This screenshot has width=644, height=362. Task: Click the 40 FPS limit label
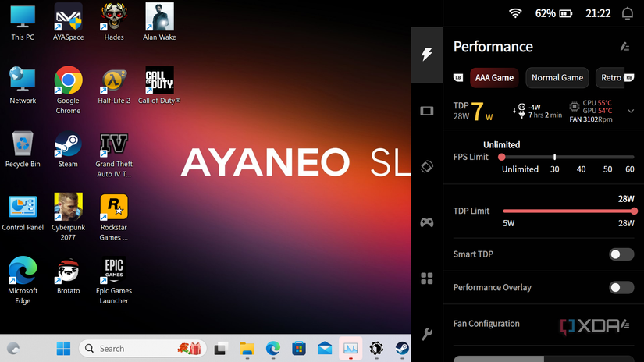pyautogui.click(x=581, y=169)
